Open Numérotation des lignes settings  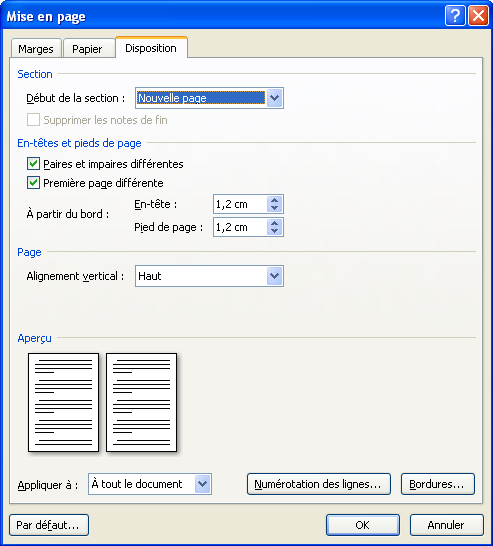point(319,484)
